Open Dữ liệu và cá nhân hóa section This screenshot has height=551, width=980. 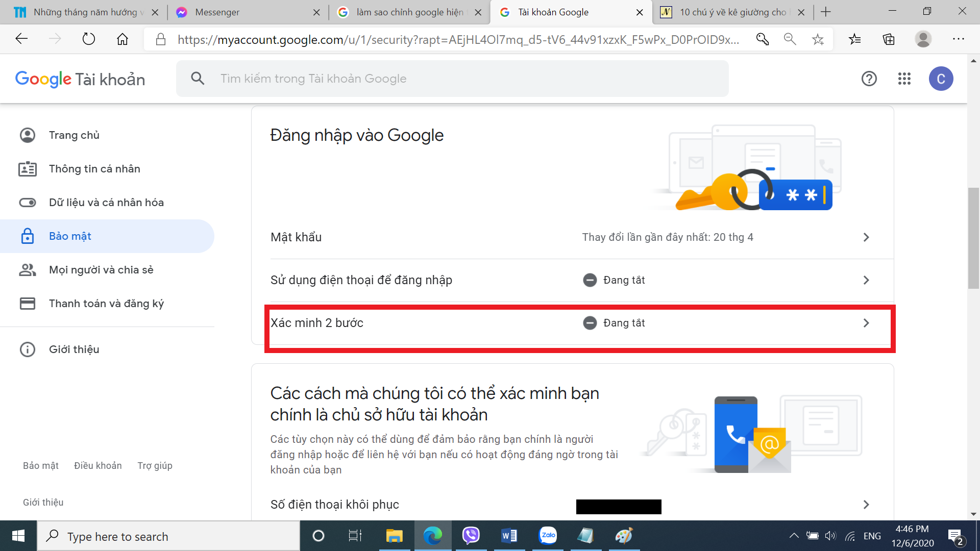106,203
